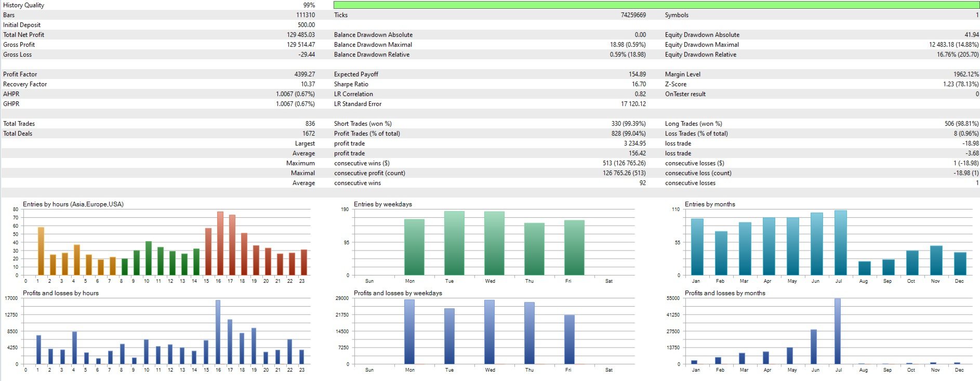Click the Balance Drawdown Maximal value "18.98 (0.59%)"

pyautogui.click(x=628, y=45)
